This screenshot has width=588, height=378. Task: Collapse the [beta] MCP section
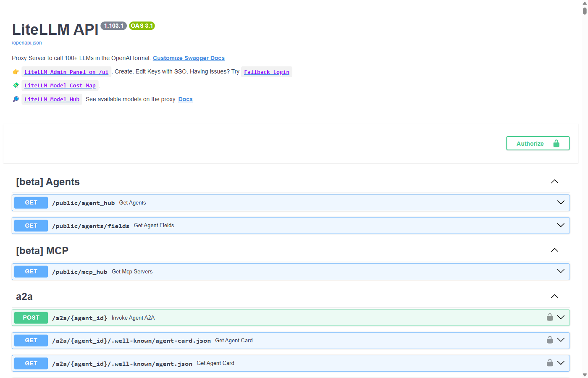tap(554, 250)
